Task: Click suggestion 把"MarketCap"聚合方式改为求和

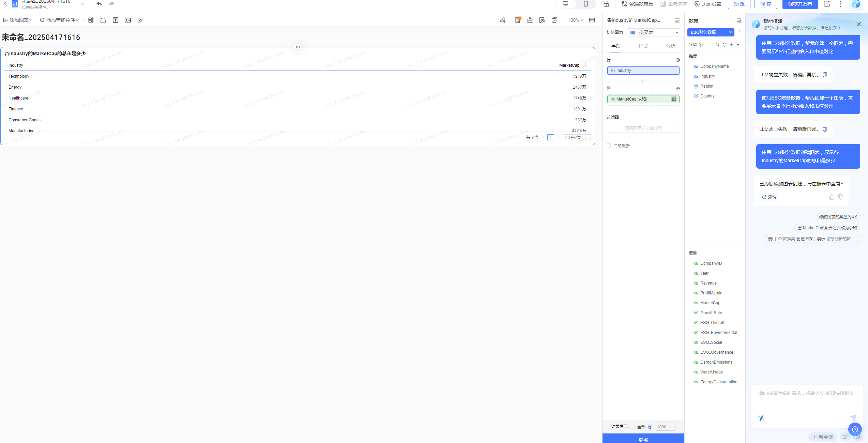Action: coord(827,228)
